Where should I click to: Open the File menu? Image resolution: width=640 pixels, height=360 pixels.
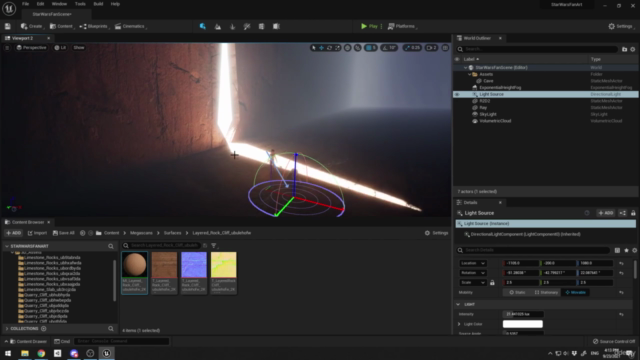[x=25, y=4]
